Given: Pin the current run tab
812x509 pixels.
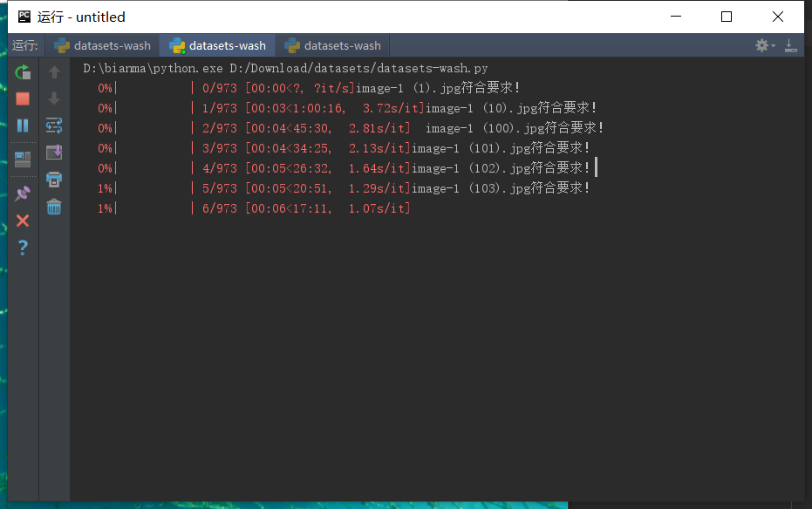Looking at the screenshot, I should coord(23,193).
